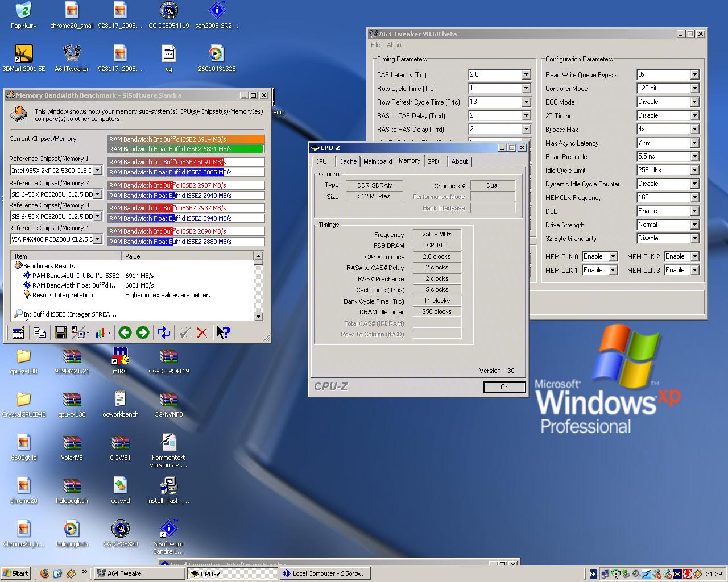
Task: Select the install_flash desktop icon
Action: click(x=168, y=490)
